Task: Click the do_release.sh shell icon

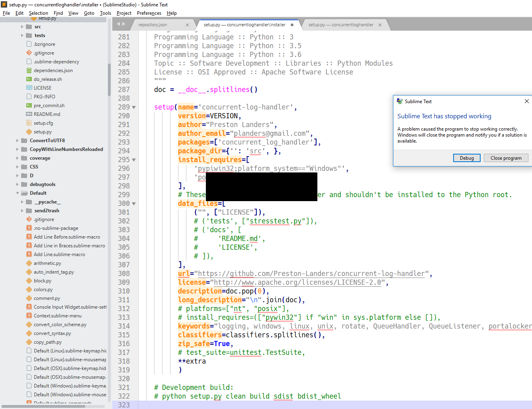Action: pos(29,79)
